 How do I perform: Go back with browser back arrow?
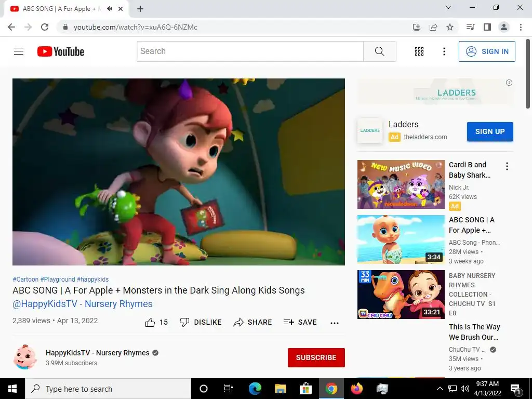(11, 27)
